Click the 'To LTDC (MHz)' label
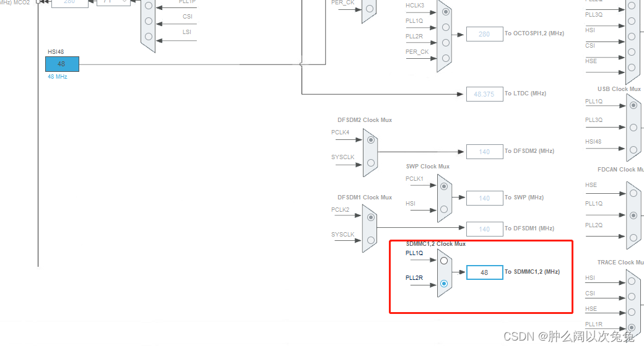This screenshot has height=348, width=644. pos(525,94)
